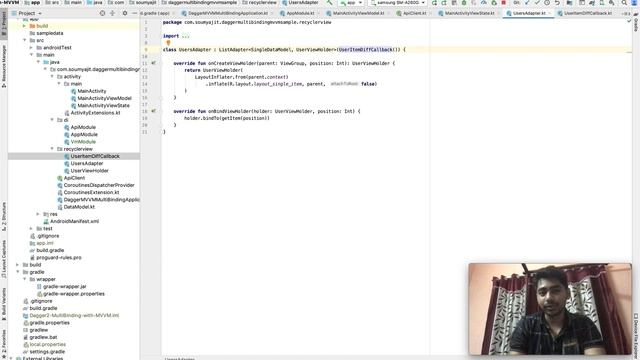
Task: Select DataModel.kt in project tree
Action: [79, 207]
